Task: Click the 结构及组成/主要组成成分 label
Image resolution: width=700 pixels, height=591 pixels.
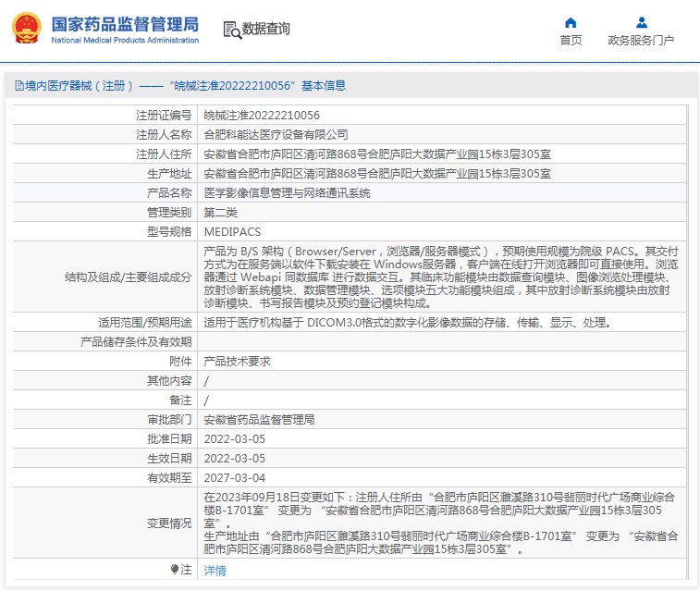Action: [x=129, y=277]
